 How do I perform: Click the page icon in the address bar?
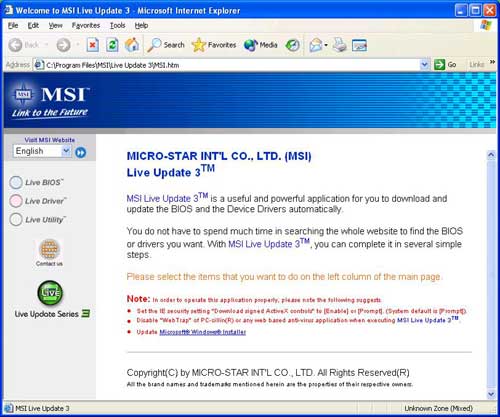tap(39, 65)
